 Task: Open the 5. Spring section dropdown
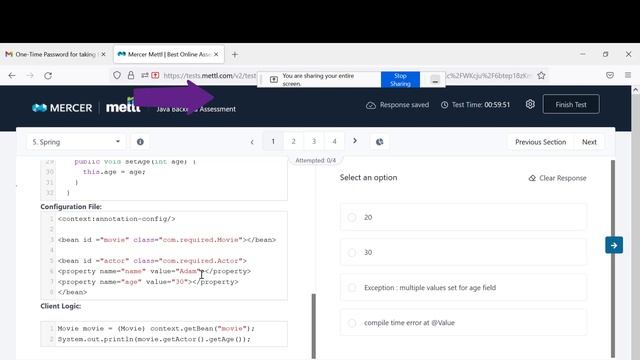[76, 142]
